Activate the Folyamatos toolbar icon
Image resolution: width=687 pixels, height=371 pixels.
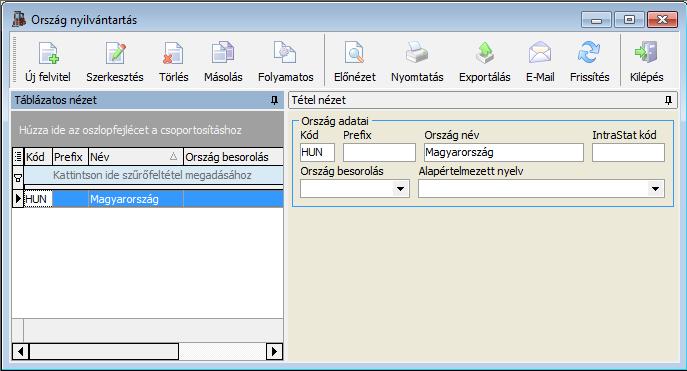click(286, 62)
